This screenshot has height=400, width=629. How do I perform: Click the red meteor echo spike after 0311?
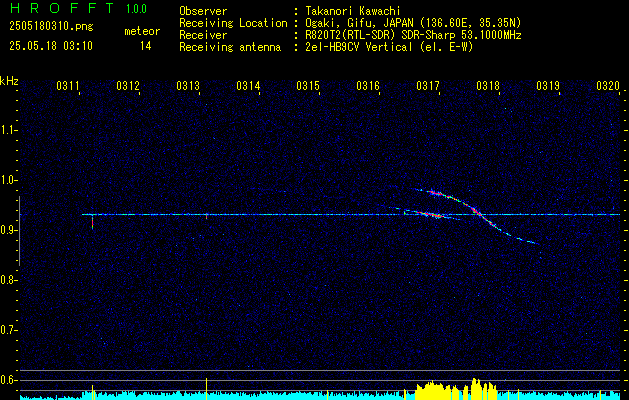tap(93, 222)
